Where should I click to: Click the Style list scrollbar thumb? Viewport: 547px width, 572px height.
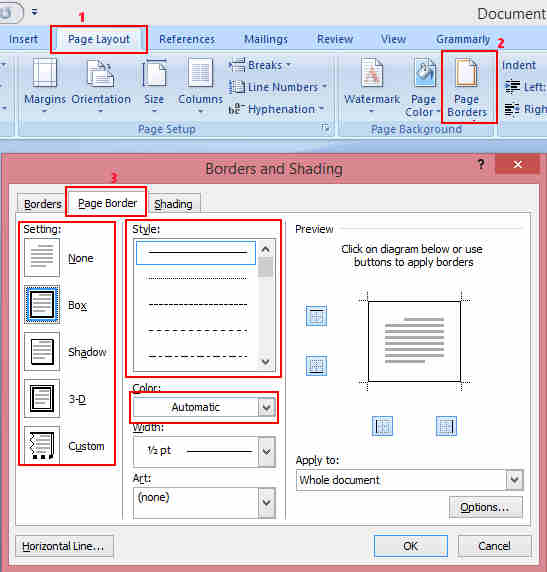click(x=266, y=268)
